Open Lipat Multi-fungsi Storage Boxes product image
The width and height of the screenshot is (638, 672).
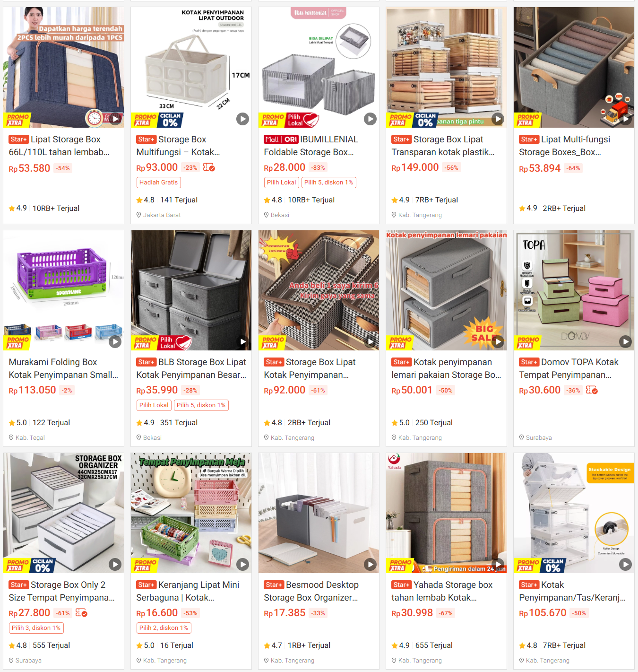(x=574, y=67)
